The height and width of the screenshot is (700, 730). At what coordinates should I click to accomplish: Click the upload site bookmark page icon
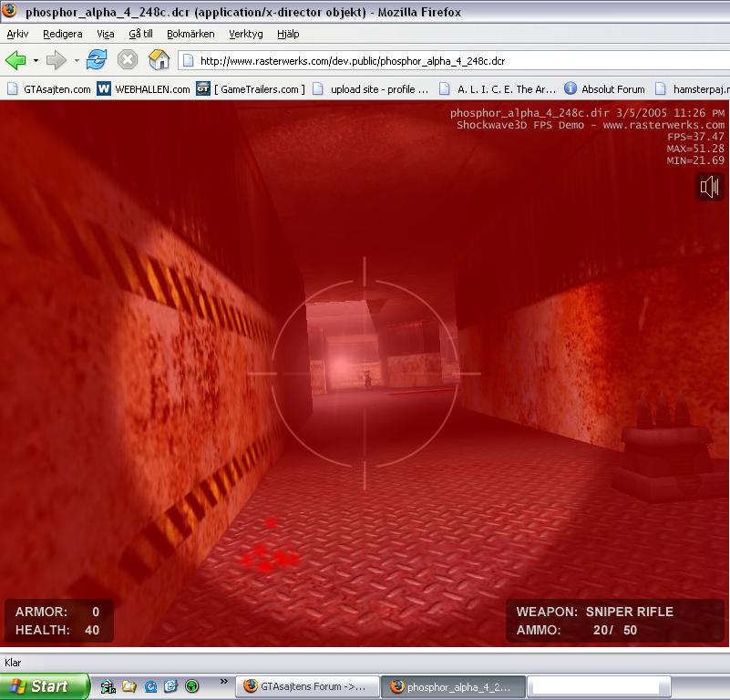coord(317,88)
